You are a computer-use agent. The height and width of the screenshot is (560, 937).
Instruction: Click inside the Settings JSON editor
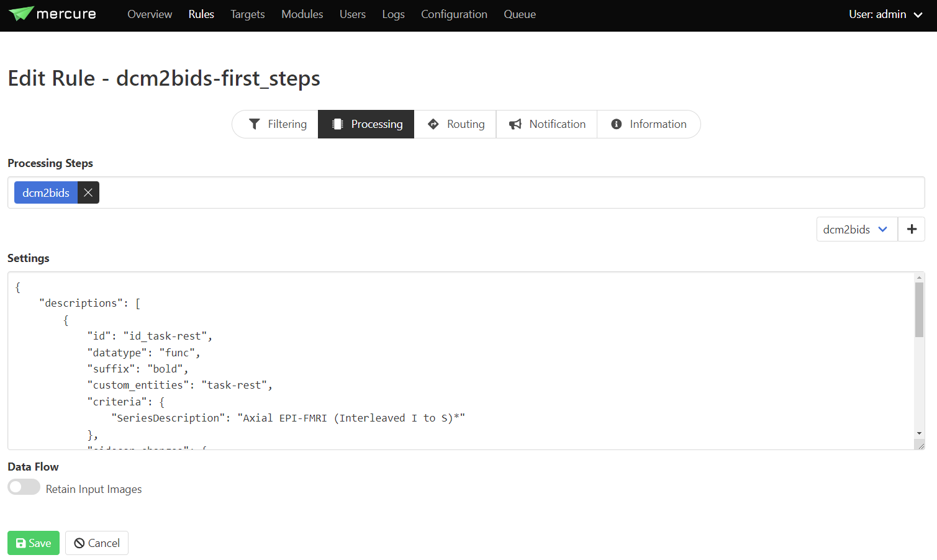[461, 361]
